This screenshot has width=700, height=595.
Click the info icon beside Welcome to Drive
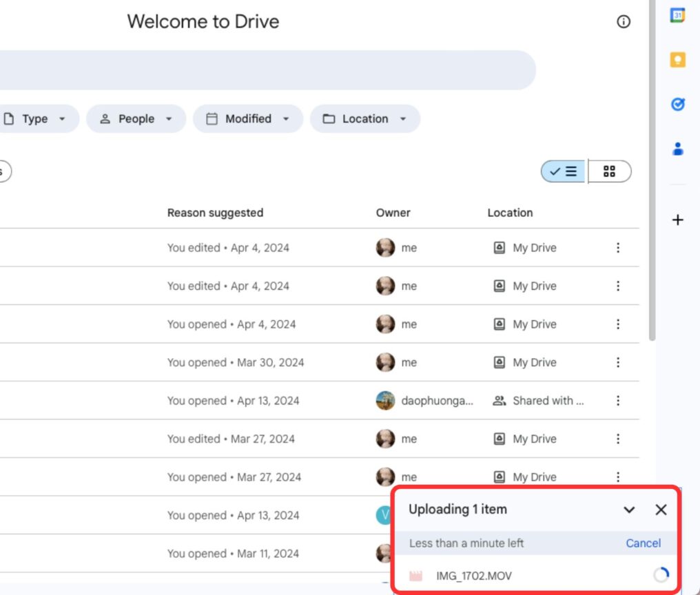pos(623,22)
